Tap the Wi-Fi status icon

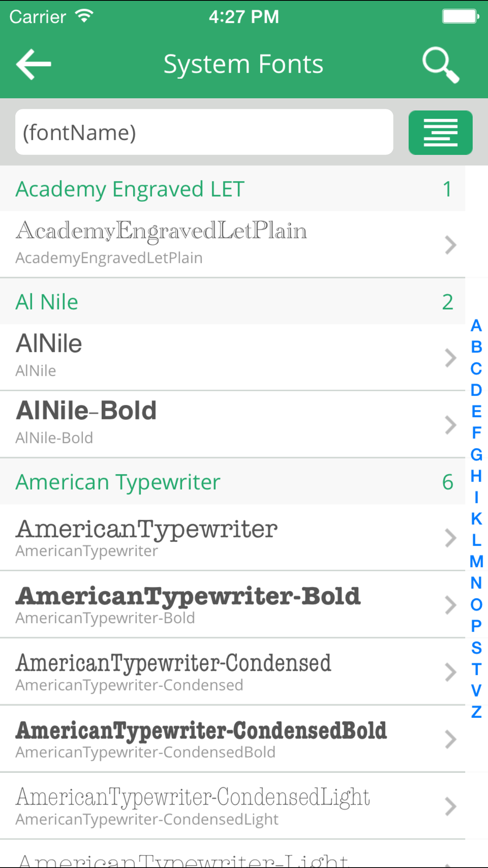pyautogui.click(x=84, y=16)
